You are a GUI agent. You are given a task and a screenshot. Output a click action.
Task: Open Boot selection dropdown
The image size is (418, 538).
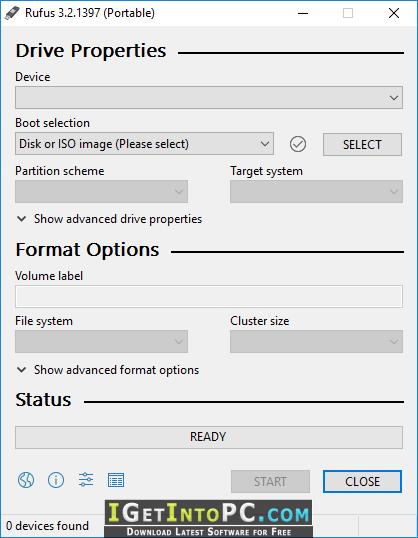(x=144, y=144)
